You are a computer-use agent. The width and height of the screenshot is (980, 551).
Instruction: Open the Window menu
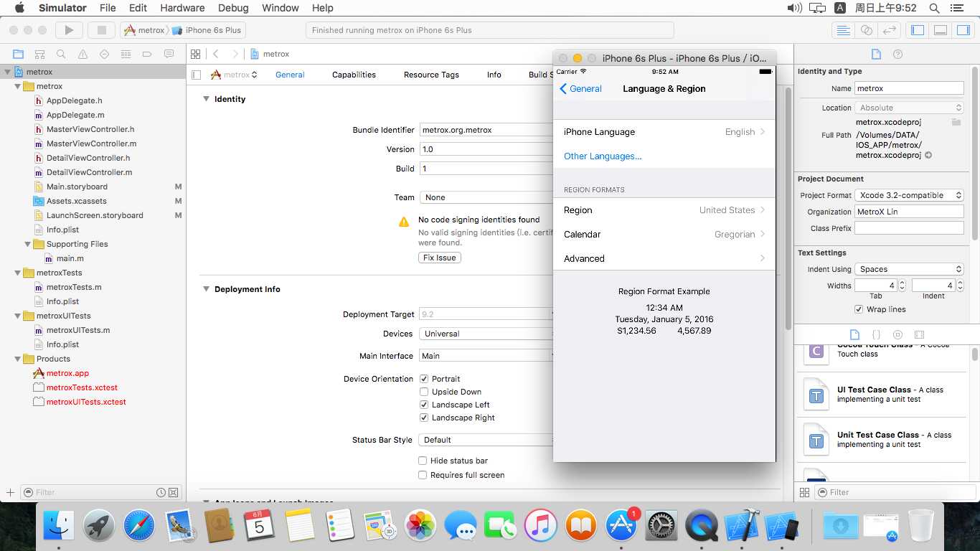coord(281,8)
